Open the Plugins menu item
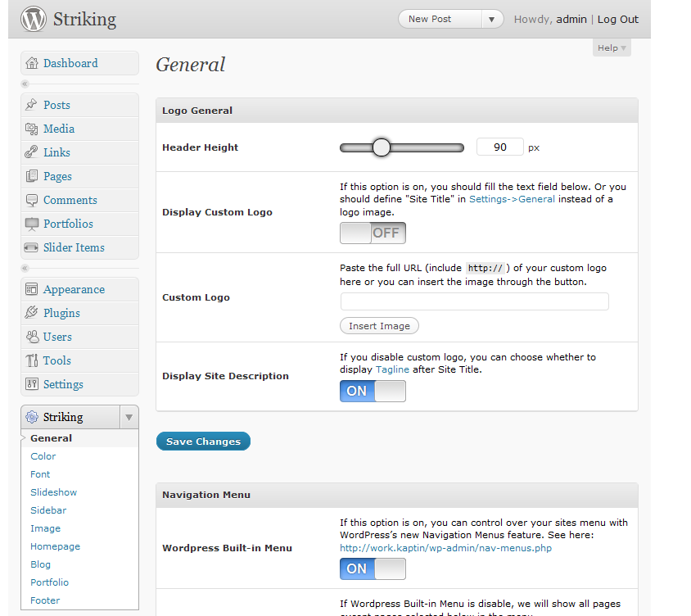Viewport: 691px width, 616px height. click(x=79, y=313)
